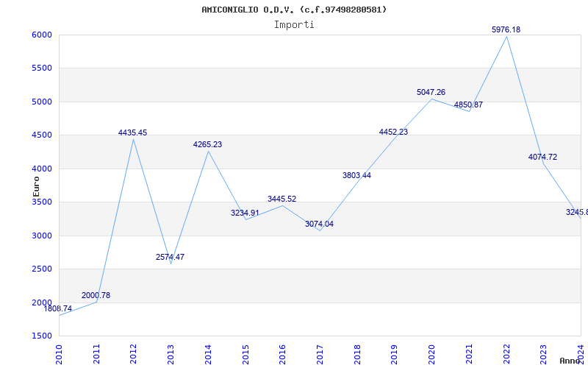Click the x-axis year 2012
The image size is (588, 368).
coord(134,354)
